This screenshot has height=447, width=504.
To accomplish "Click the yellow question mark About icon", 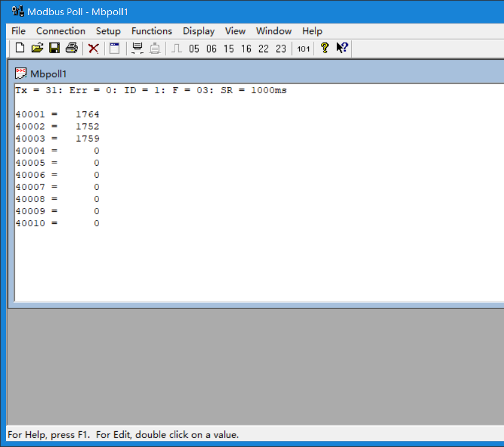I will (325, 48).
